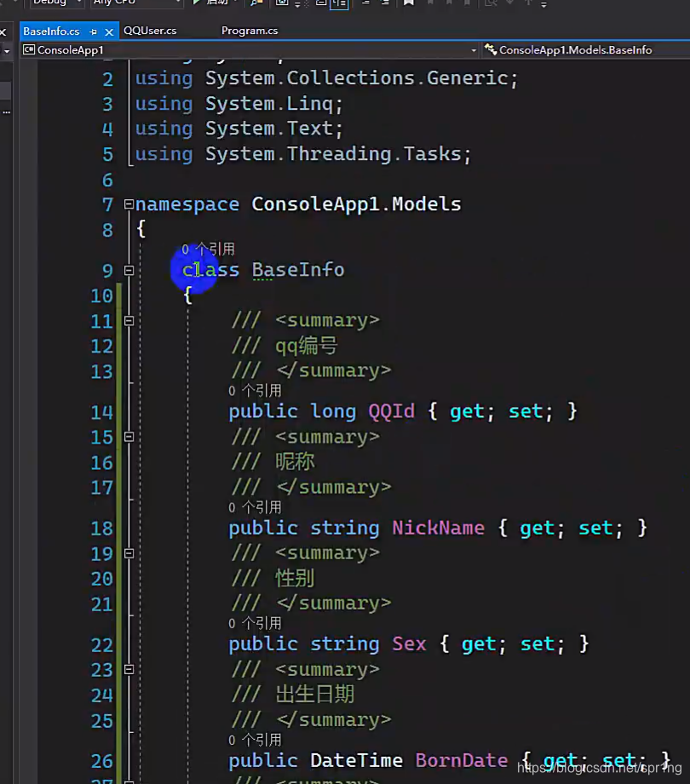Switch to the Program.cs tab
690x784 pixels.
(250, 31)
